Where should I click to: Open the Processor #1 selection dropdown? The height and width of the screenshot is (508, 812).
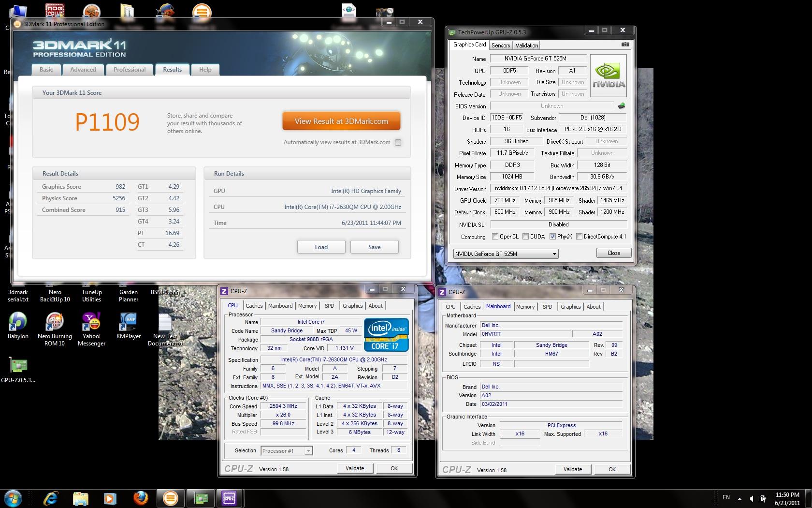pyautogui.click(x=287, y=451)
